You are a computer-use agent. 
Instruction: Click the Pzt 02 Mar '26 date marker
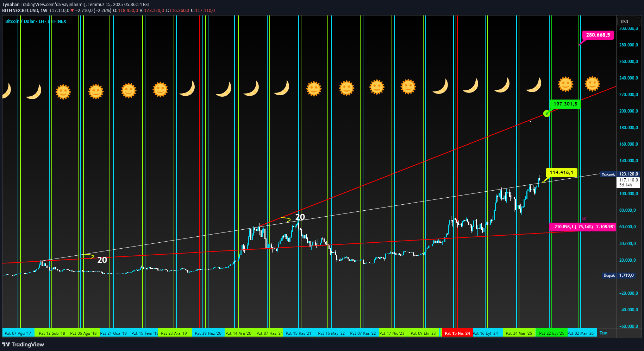[580, 333]
